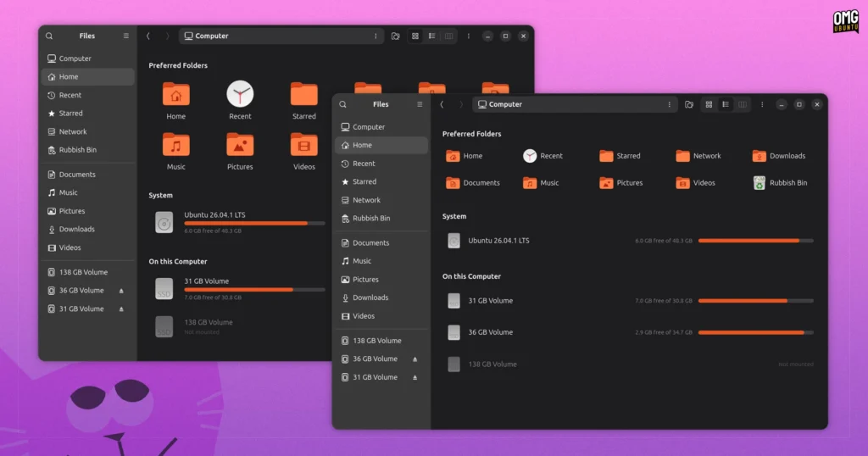Create new folder in the back window toolbar

pos(395,36)
